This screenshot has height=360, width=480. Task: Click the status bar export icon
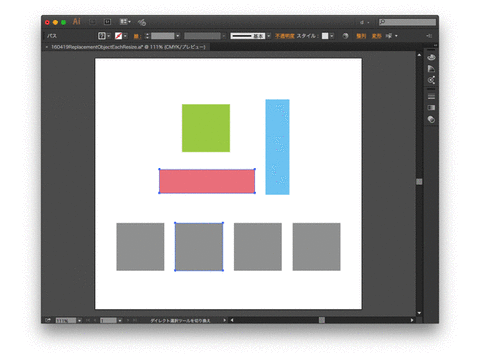point(48,320)
